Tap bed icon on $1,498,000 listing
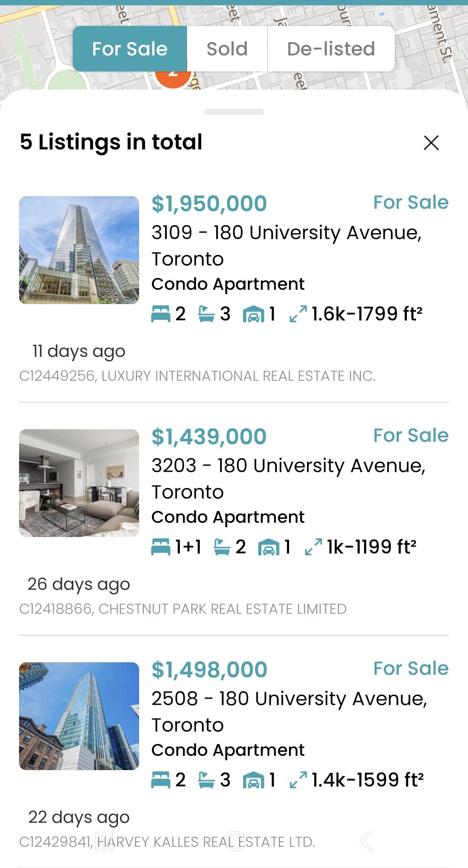Viewport: 468px width, 868px height. point(161,780)
